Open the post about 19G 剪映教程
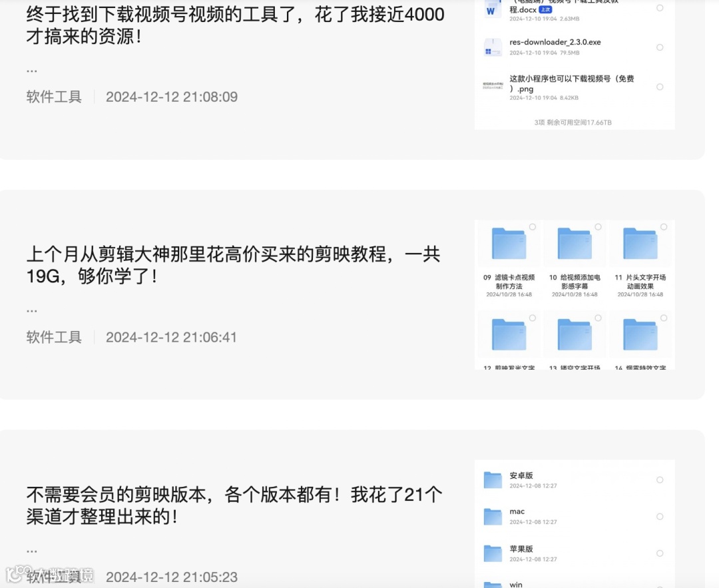The height and width of the screenshot is (588, 719). pos(234,265)
